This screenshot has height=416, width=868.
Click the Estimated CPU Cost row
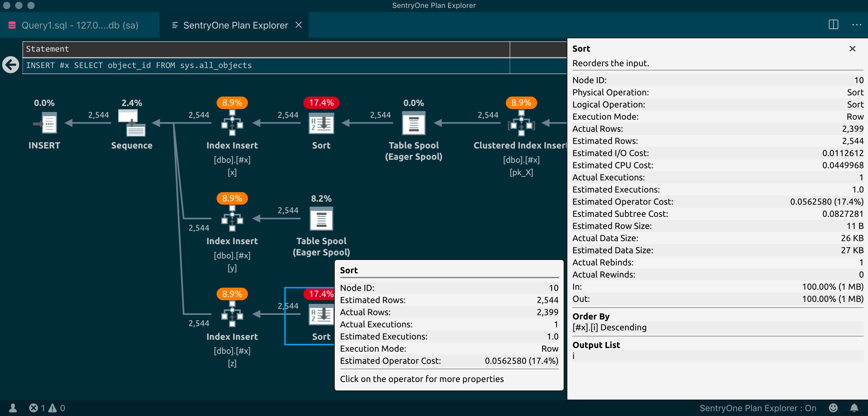[x=718, y=165]
